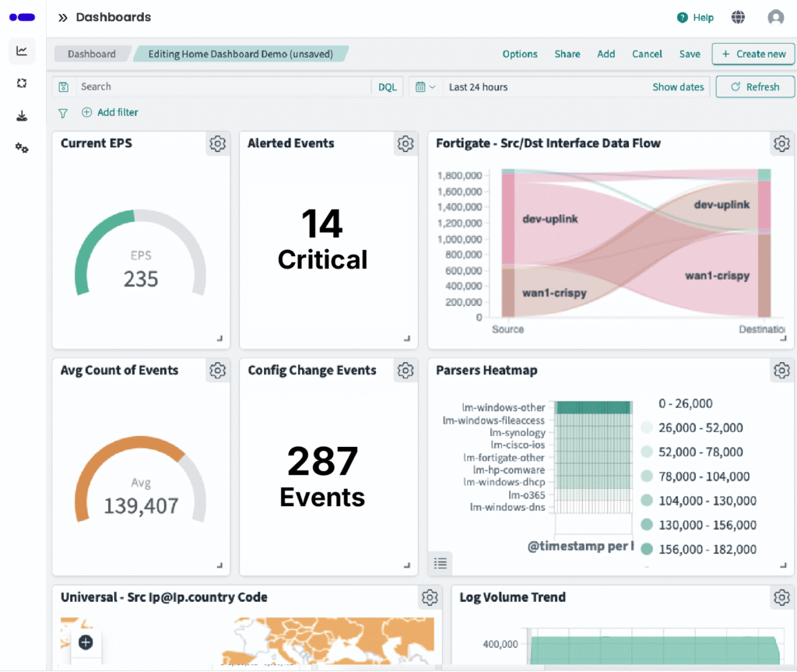This screenshot has height=672, width=797.
Task: Select the sync icon in the left sidebar
Action: click(x=22, y=83)
